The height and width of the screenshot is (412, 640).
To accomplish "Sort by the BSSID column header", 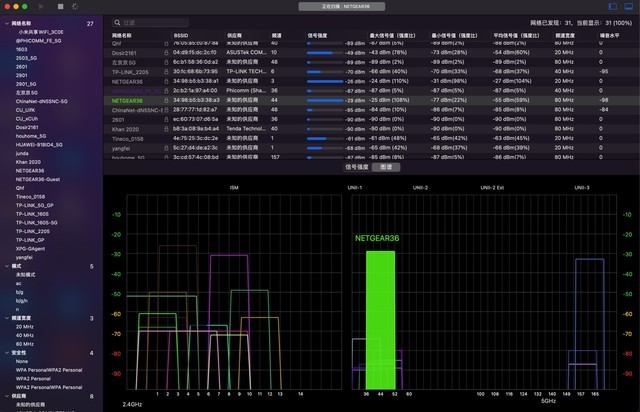I will click(x=181, y=36).
